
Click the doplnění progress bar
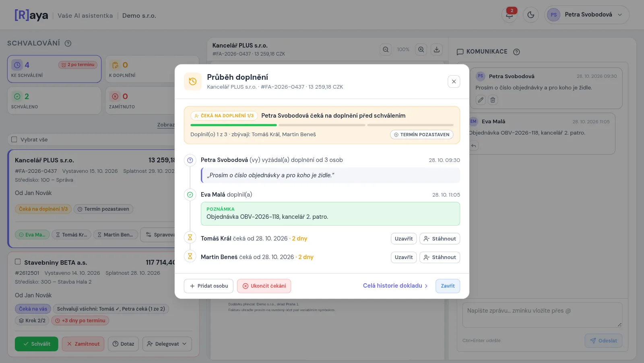(322, 125)
